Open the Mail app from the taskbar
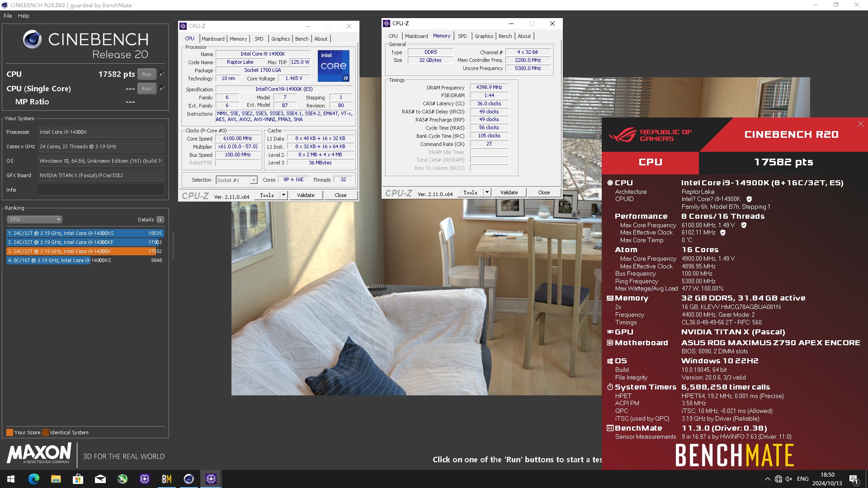Screen dimensions: 868x488 pos(100,479)
